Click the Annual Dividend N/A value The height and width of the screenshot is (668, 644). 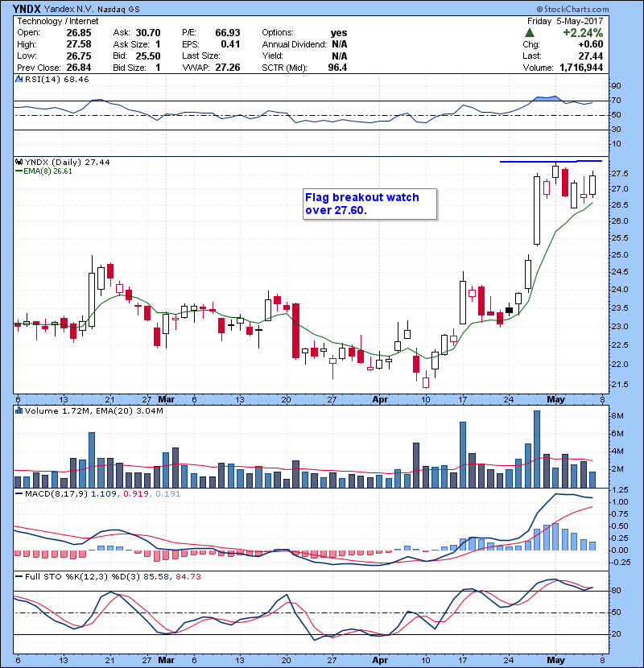pyautogui.click(x=339, y=44)
